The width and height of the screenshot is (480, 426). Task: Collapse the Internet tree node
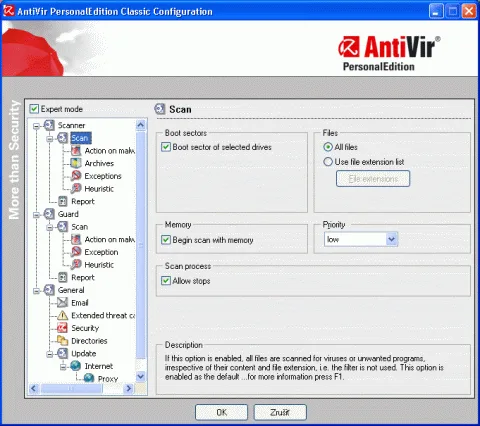(x=63, y=367)
